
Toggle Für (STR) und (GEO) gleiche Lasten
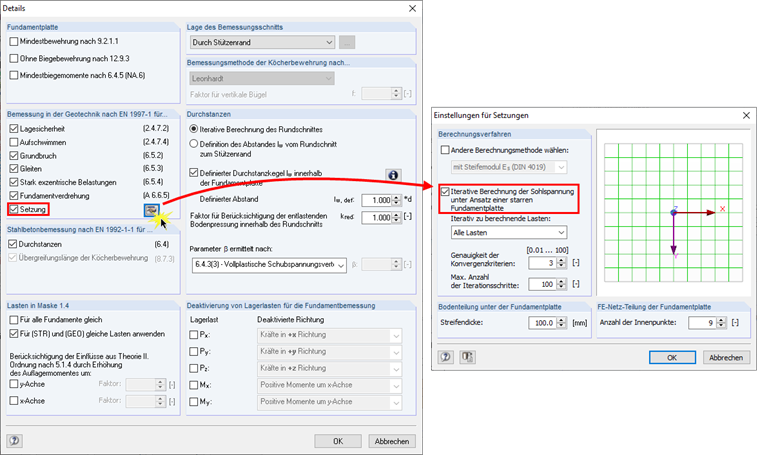tap(14, 334)
